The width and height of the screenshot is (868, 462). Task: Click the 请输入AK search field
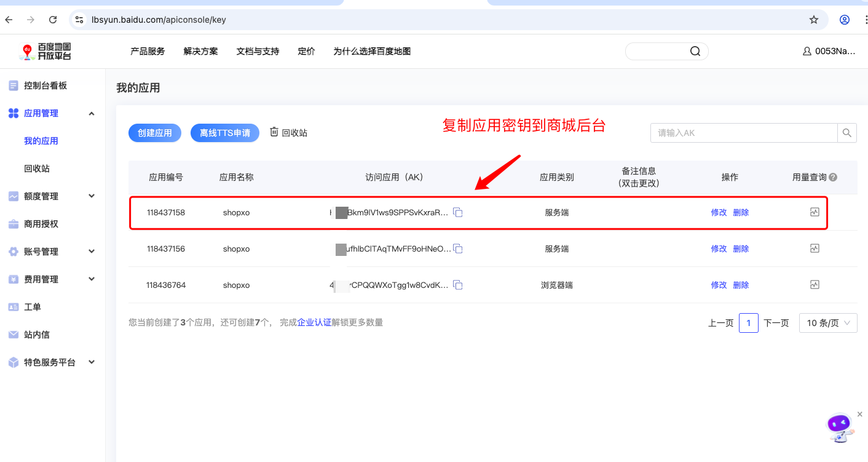pos(744,133)
